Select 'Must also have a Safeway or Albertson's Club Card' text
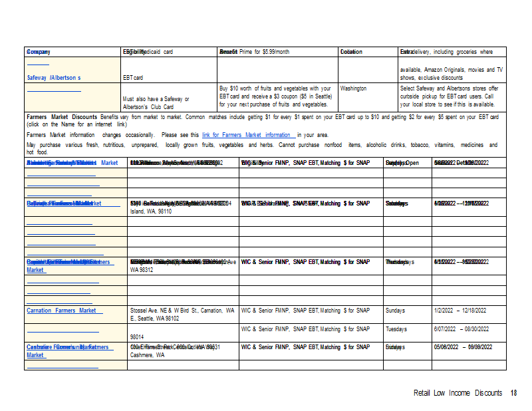Screen dimensions: 532x411 (x=156, y=103)
